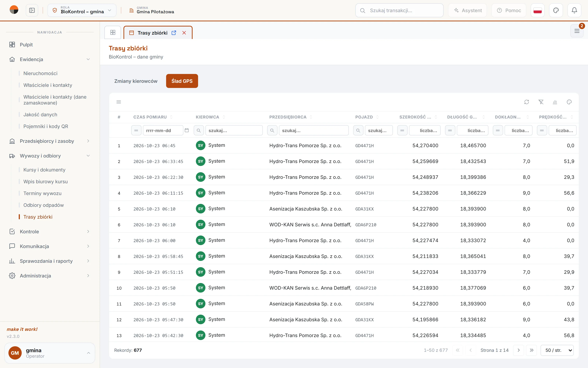Open table appearance palette icon

pyautogui.click(x=569, y=102)
